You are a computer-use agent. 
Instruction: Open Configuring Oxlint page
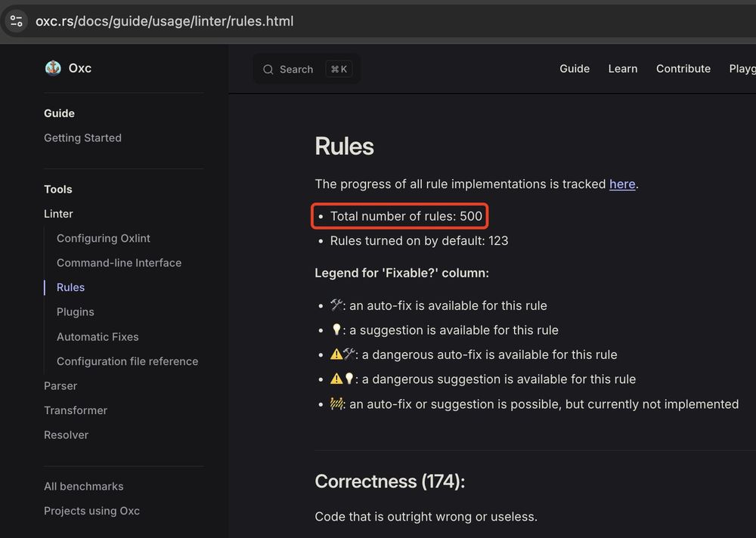tap(103, 238)
